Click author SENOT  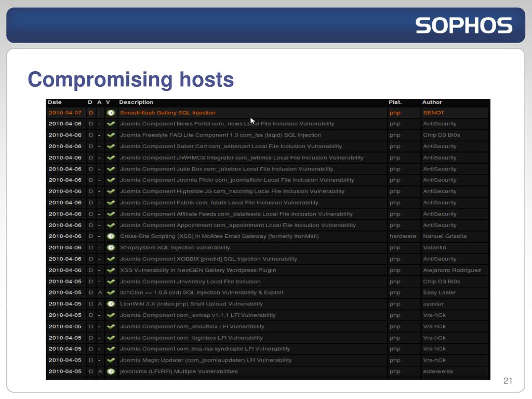coord(434,113)
